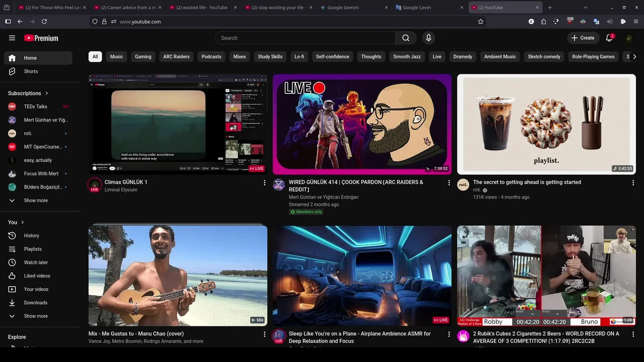The image size is (644, 362).
Task: Open Firefox tab list dropdown arrow
Action: pyautogui.click(x=585, y=8)
